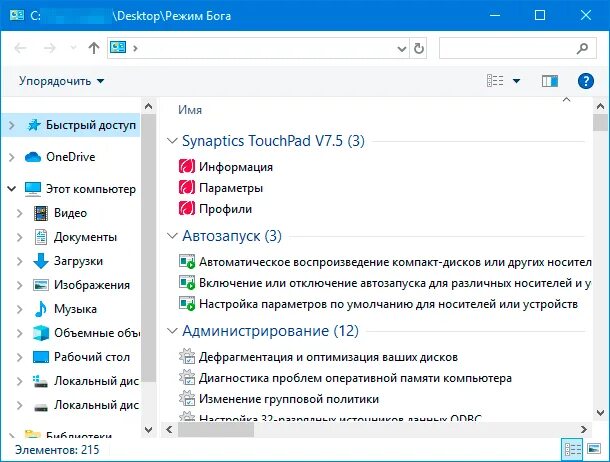Collapse the Администрирование group
The height and width of the screenshot is (462, 610).
[172, 331]
